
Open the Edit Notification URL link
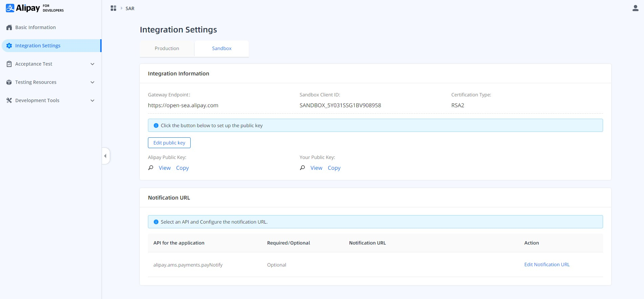[x=547, y=264]
